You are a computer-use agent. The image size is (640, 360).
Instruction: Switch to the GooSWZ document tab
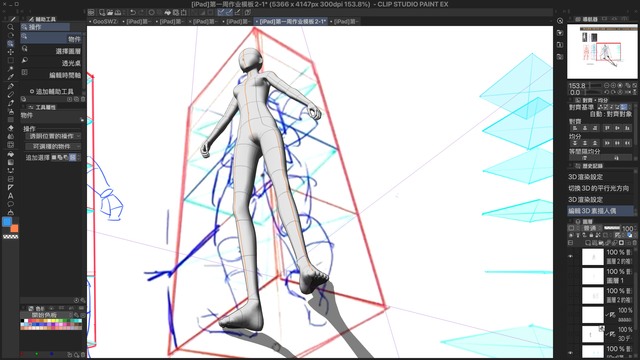(x=104, y=21)
